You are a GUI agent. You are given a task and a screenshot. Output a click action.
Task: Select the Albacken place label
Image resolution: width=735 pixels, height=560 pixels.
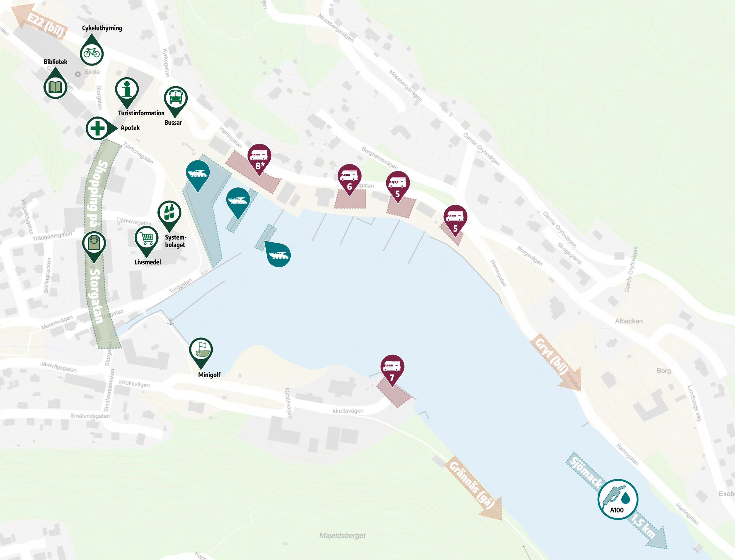click(x=629, y=321)
